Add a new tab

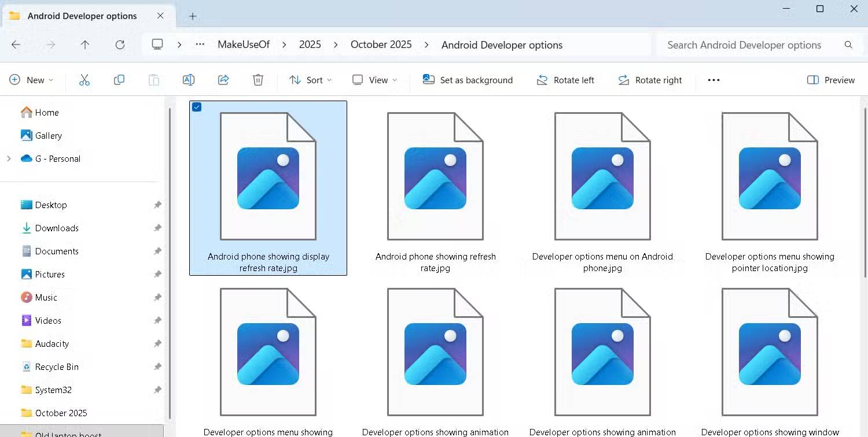coord(193,16)
